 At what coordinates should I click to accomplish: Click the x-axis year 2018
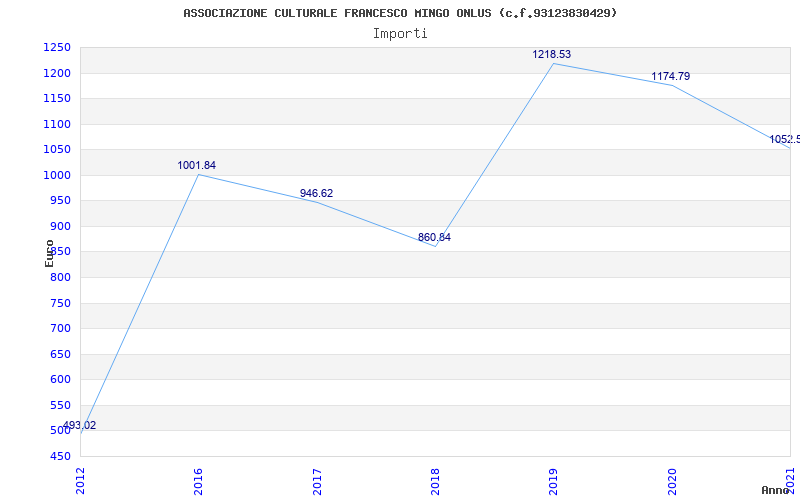click(x=435, y=481)
